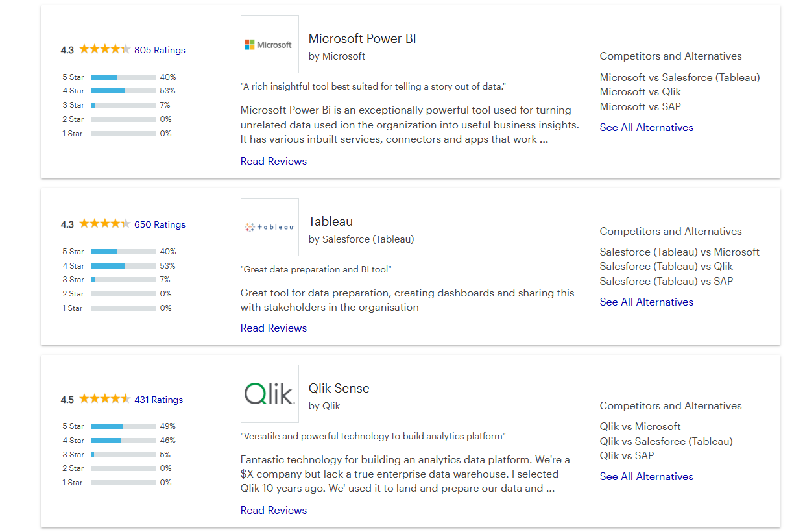Image resolution: width=792 pixels, height=532 pixels.
Task: Read Reviews for Tableau
Action: [x=274, y=328]
